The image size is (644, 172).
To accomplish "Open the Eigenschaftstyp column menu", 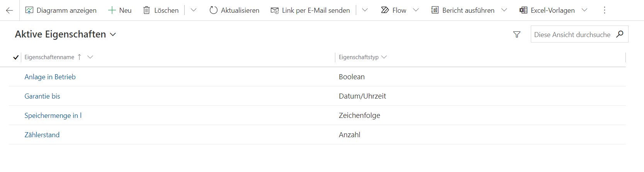I will (x=384, y=57).
